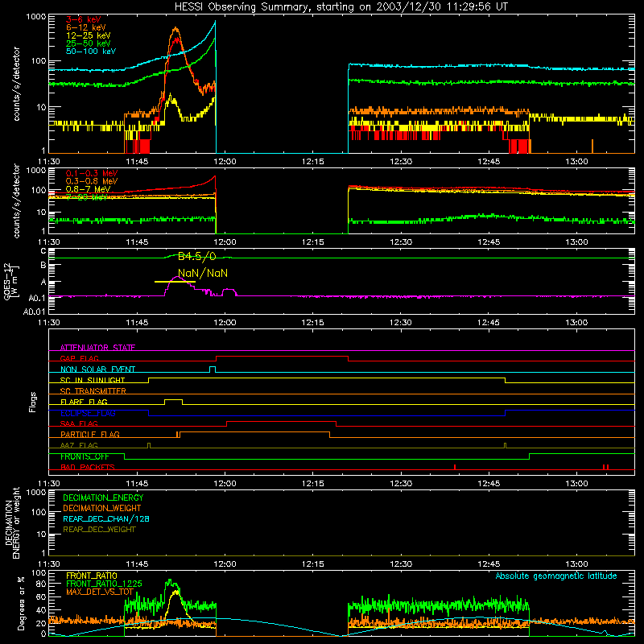
Task: Click '13:00' time label under top keV panel
Action: pyautogui.click(x=576, y=162)
